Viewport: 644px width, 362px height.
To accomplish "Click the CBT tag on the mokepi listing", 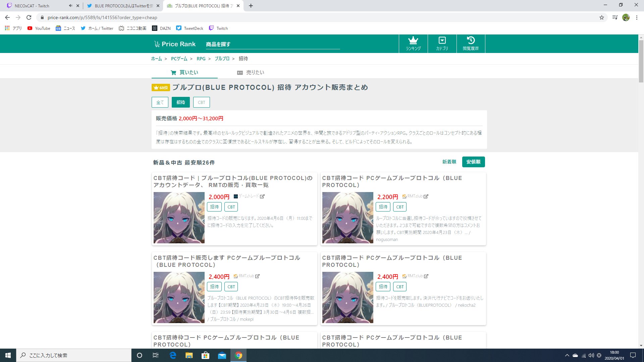I will (231, 287).
